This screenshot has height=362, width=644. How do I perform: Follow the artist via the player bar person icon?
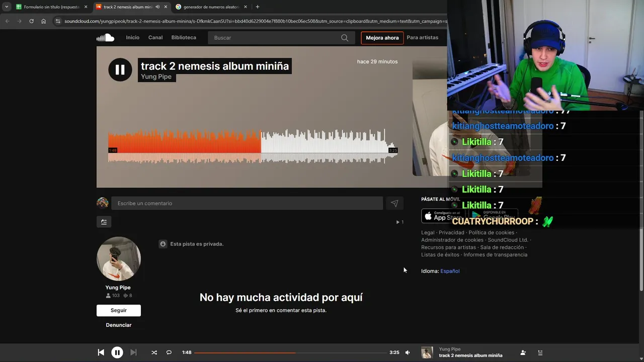523,352
